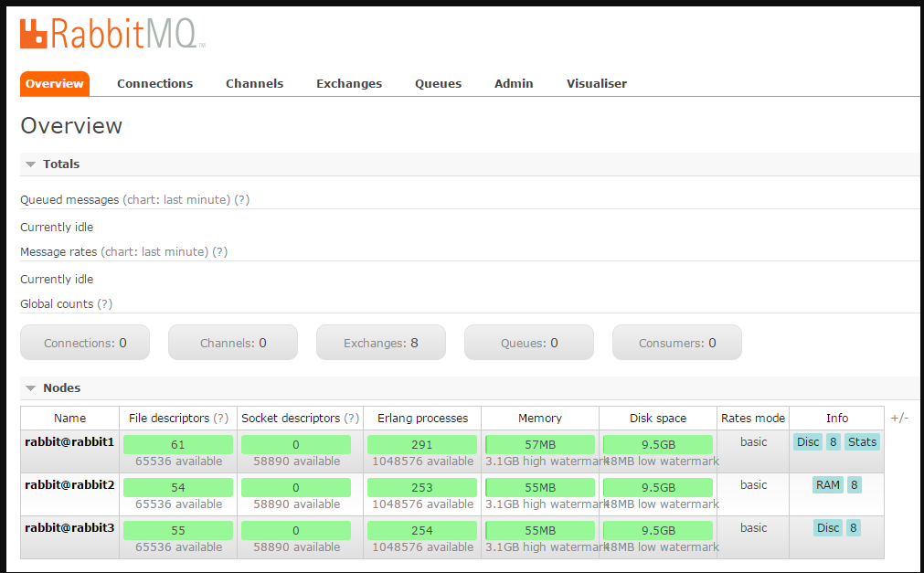This screenshot has width=924, height=573.
Task: Open node rabbit@rabbit2 details
Action: tap(69, 485)
